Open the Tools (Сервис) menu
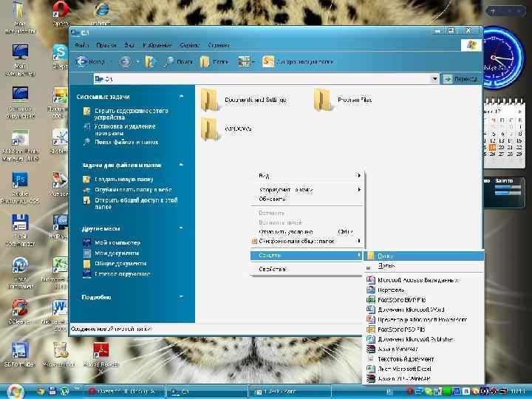 pos(190,45)
